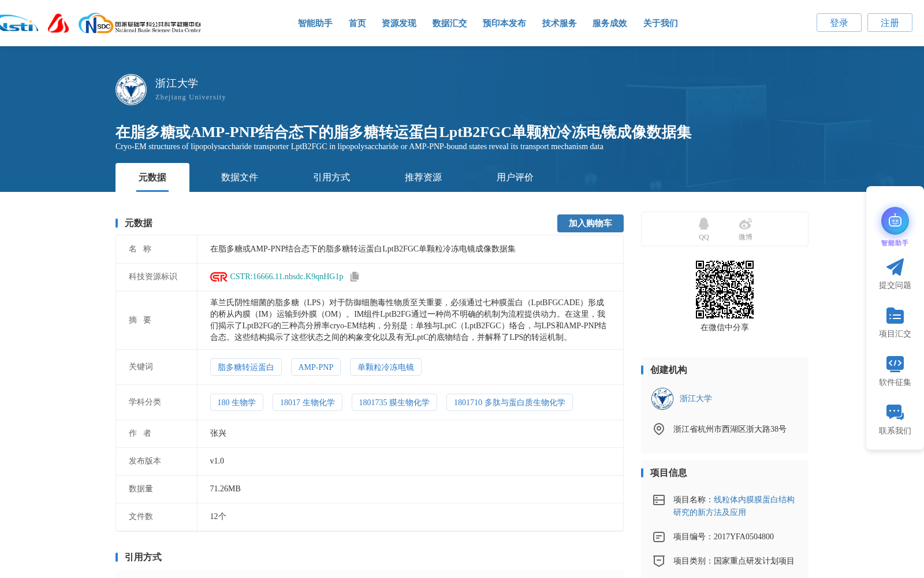Click the CSTR logo icon beside identifier

[219, 277]
